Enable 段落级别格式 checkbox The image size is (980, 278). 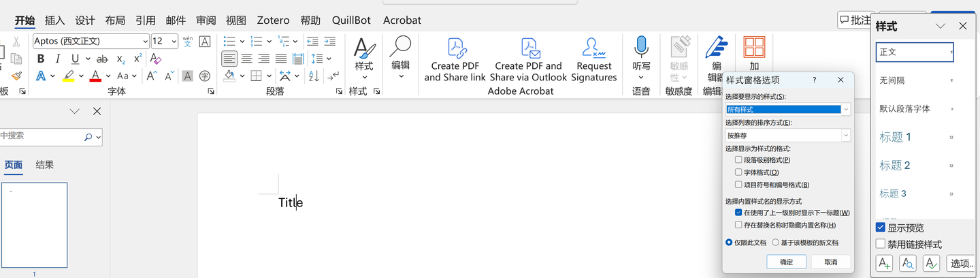point(738,160)
